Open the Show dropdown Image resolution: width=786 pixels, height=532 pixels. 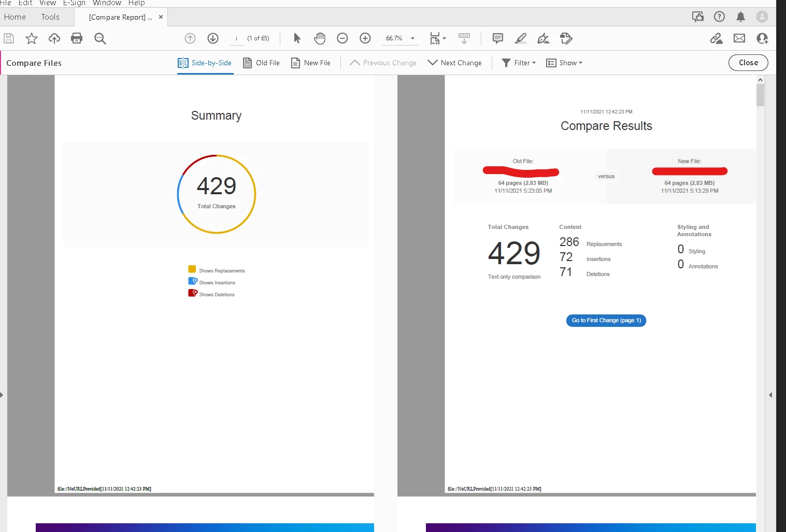(564, 63)
